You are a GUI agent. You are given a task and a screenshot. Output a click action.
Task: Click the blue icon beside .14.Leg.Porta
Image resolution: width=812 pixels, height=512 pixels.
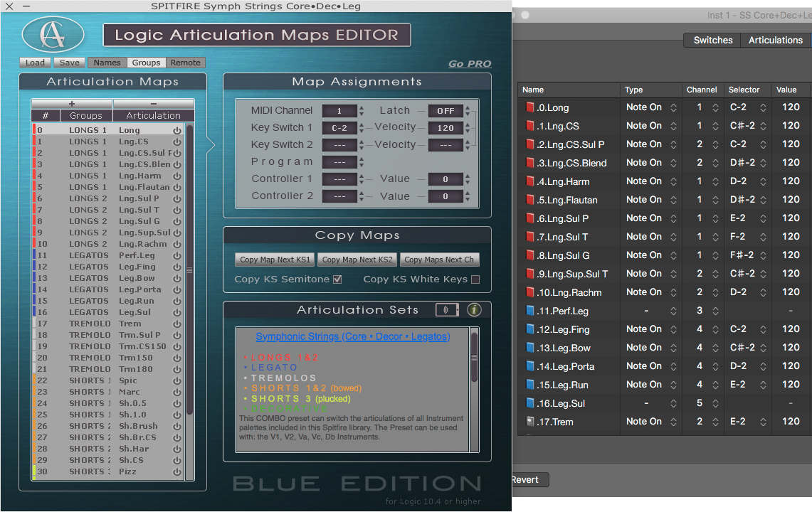click(x=529, y=366)
